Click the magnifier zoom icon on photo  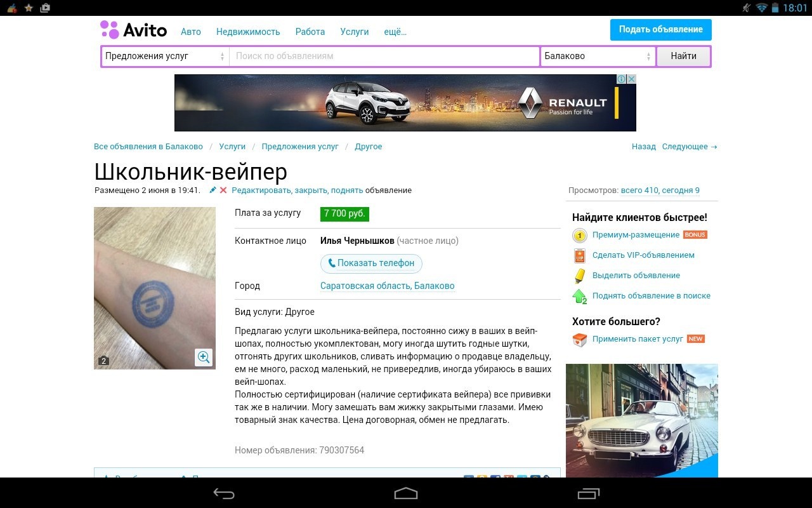[204, 357]
